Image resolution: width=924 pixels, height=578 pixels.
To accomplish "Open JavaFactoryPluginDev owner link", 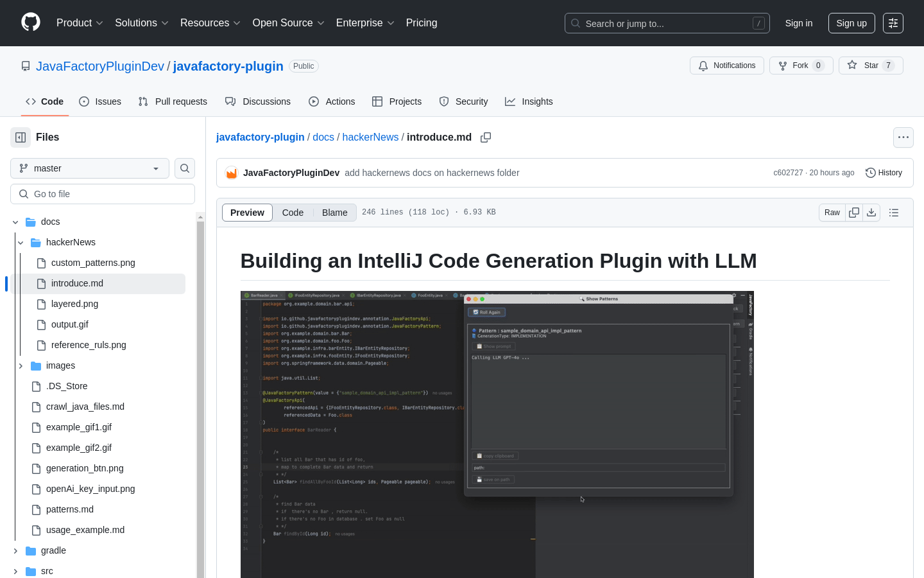I will [100, 66].
